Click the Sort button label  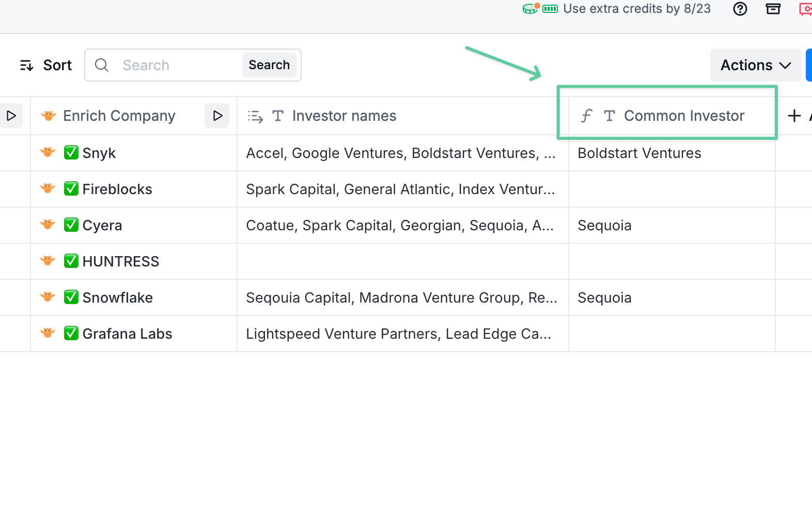[57, 65]
